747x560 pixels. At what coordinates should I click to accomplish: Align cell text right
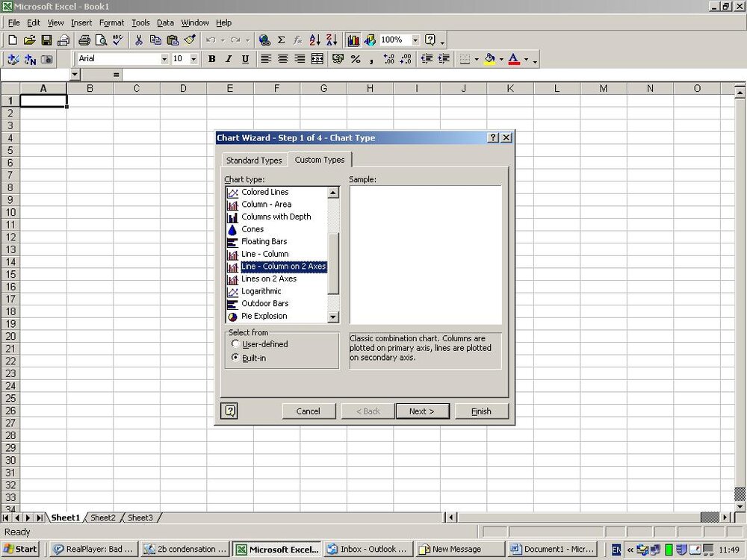point(300,59)
